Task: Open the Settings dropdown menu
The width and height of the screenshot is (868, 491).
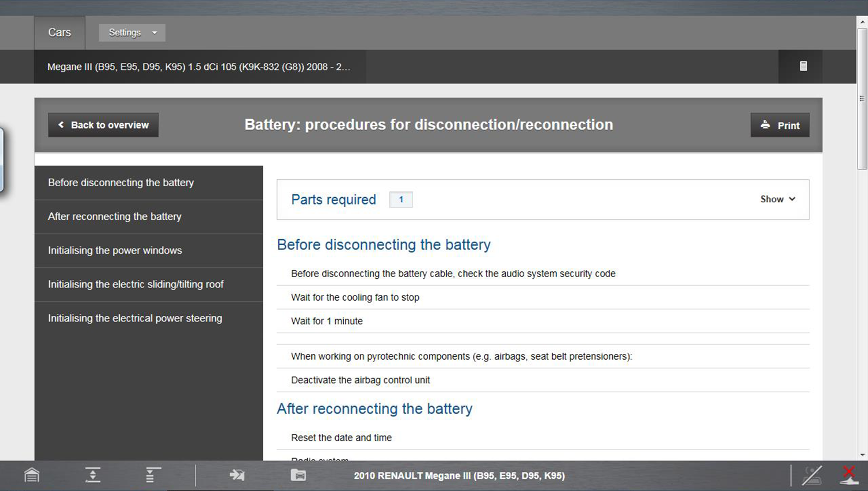Action: pyautogui.click(x=132, y=32)
